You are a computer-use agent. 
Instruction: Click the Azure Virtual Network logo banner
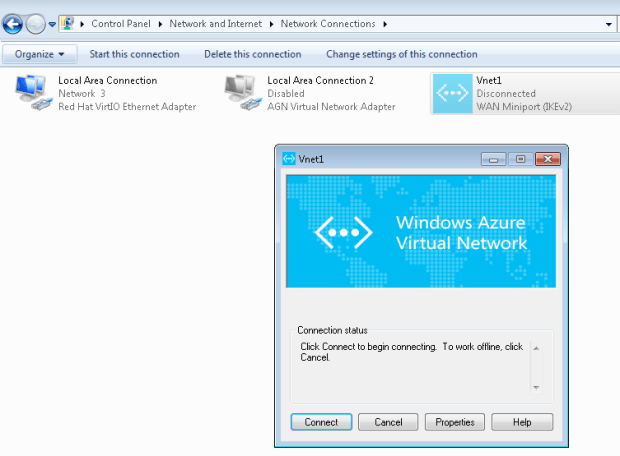click(420, 231)
